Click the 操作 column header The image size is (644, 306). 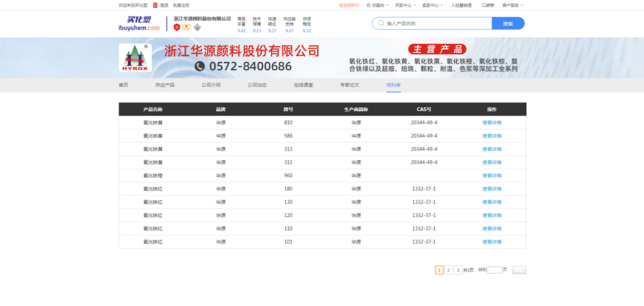[x=492, y=110]
